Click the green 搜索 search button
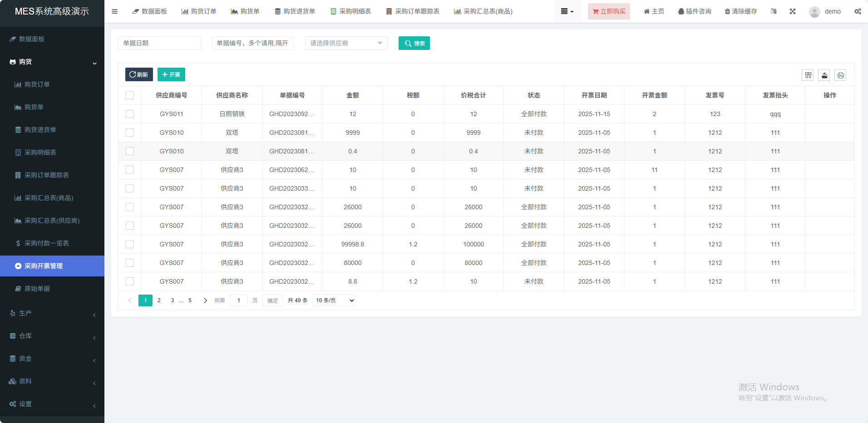Image resolution: width=868 pixels, height=423 pixels. coord(414,43)
